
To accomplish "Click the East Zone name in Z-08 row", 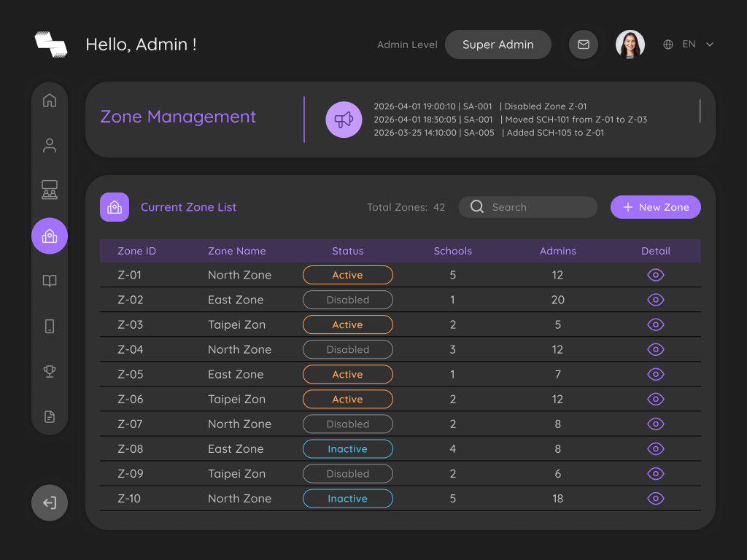I will tap(236, 448).
